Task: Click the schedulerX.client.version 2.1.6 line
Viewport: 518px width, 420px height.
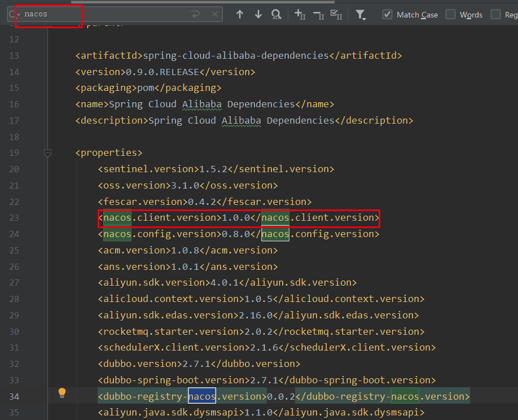Action: point(267,348)
